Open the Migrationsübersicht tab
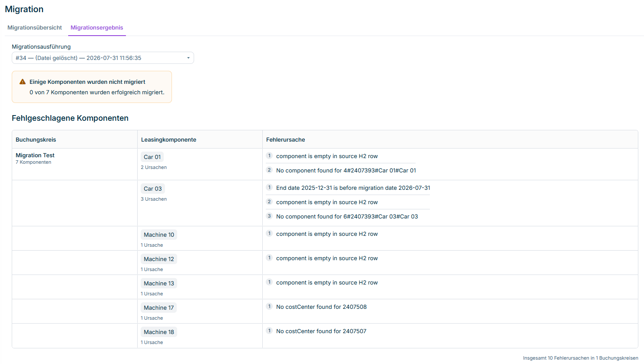This screenshot has height=364, width=644. click(35, 27)
